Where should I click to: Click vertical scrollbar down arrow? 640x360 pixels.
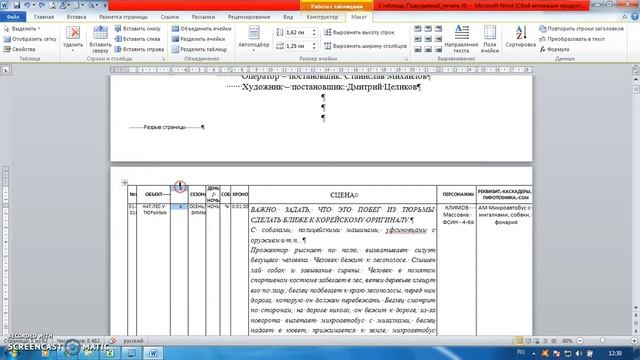(x=636, y=308)
